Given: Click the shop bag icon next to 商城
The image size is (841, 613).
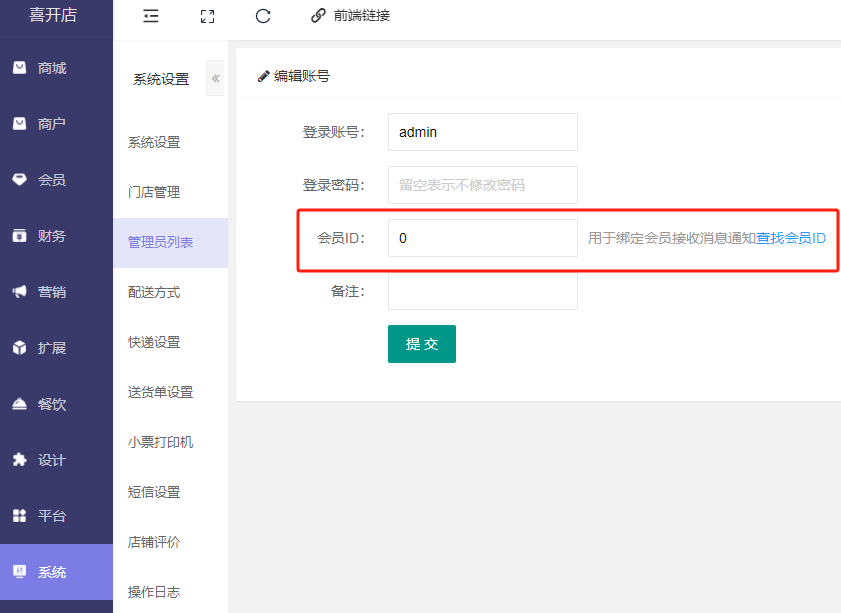Looking at the screenshot, I should 19,68.
